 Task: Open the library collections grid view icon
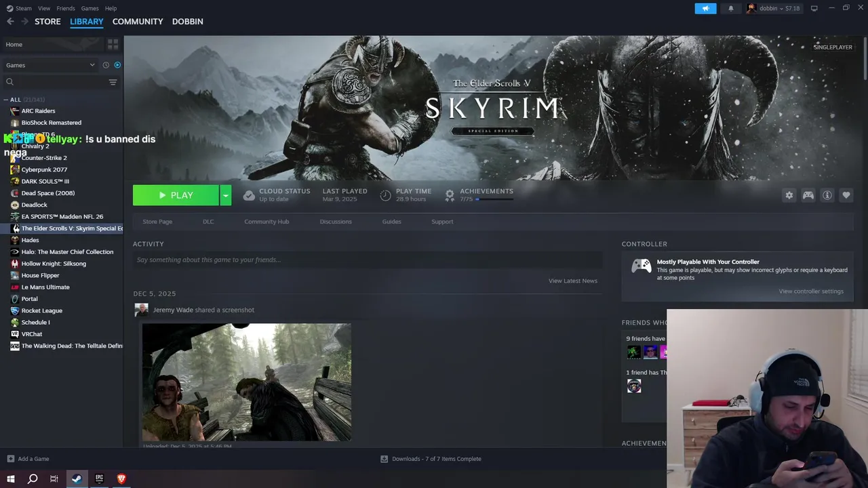113,44
